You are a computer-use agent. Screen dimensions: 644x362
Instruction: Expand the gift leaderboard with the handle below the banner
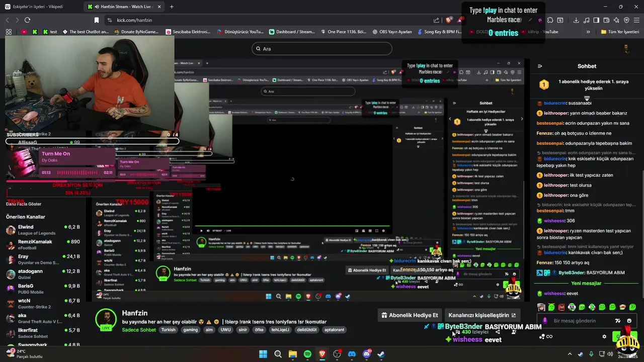pos(587,98)
